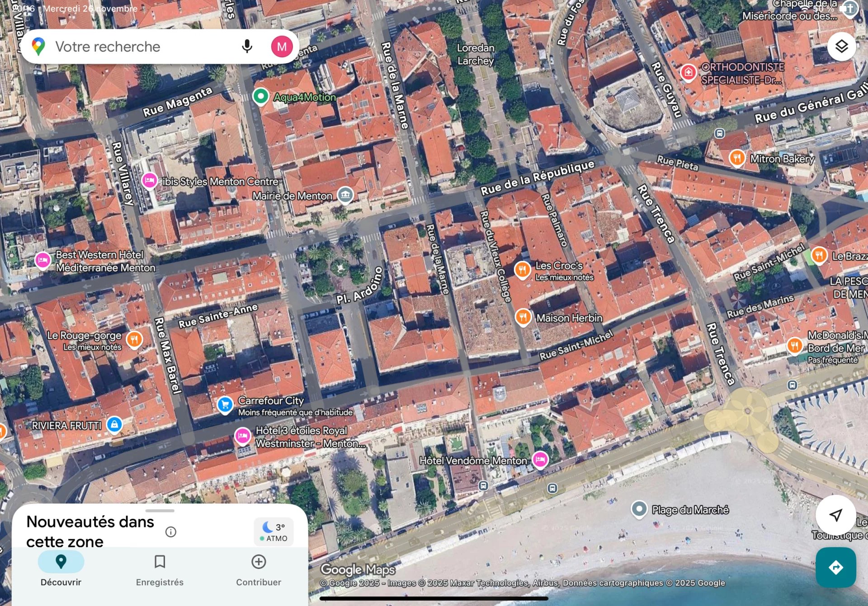Open info icon beside Nouveautés heading
868x606 pixels.
tap(171, 532)
